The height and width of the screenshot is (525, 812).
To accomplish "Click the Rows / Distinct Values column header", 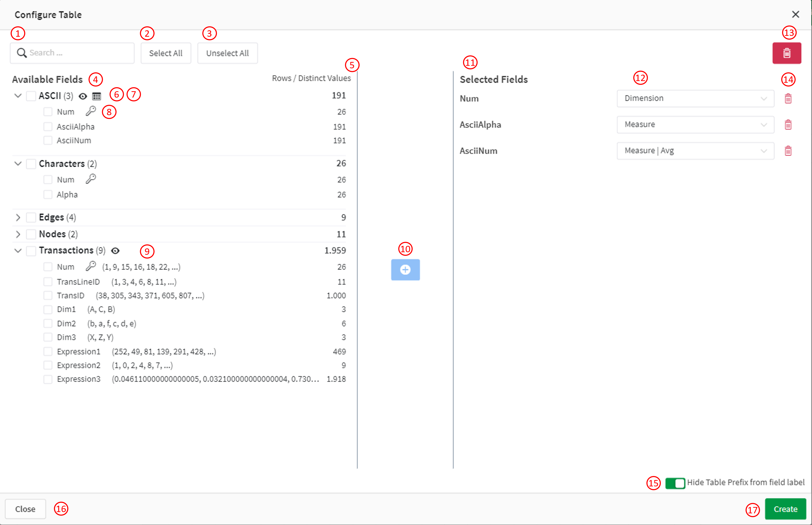I will point(311,78).
